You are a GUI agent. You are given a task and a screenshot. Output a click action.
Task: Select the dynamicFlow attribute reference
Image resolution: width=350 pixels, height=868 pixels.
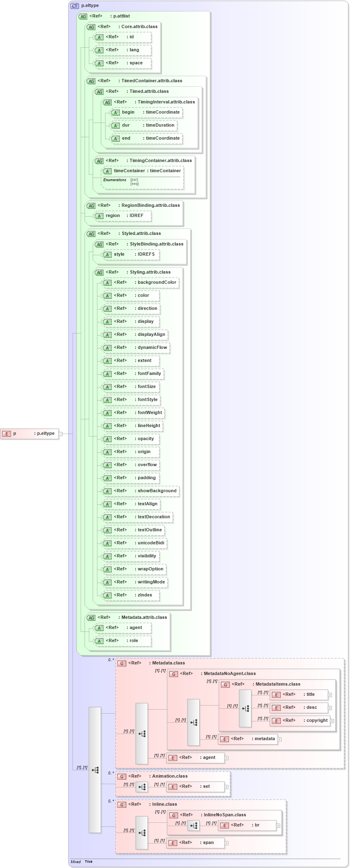[x=135, y=348]
